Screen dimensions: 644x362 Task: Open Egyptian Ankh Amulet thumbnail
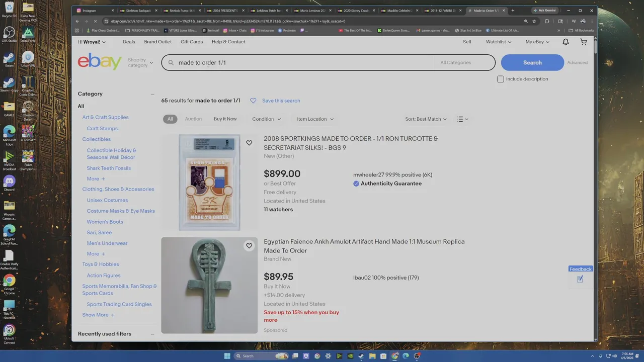tap(209, 285)
